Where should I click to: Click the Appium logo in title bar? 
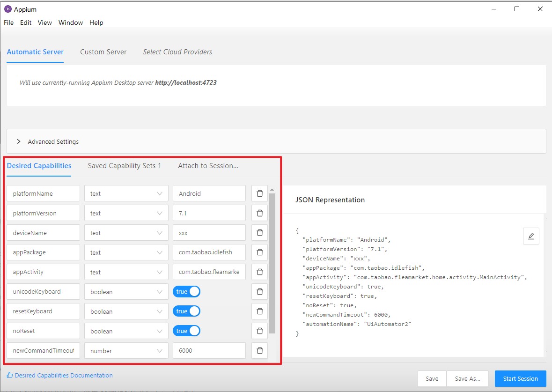[x=8, y=9]
